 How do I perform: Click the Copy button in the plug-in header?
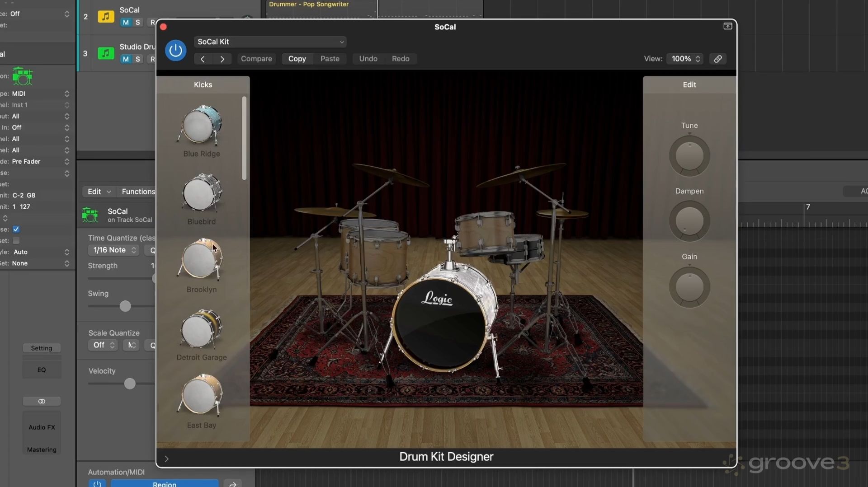[x=297, y=59]
